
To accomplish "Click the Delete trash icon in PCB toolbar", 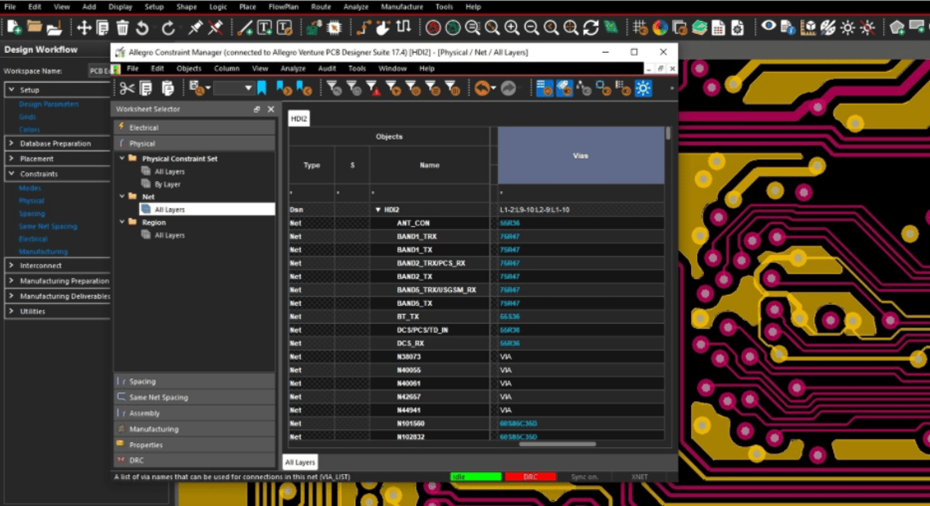I will pos(121,28).
